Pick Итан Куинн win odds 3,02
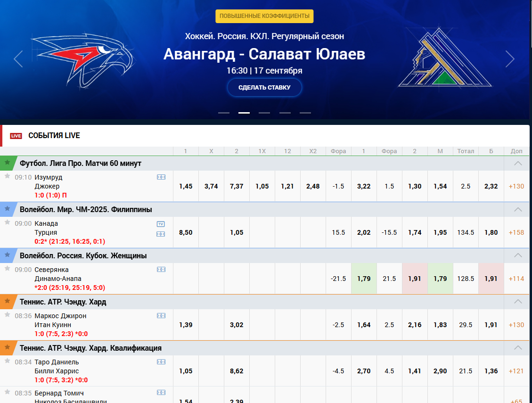This screenshot has width=532, height=403. point(237,325)
